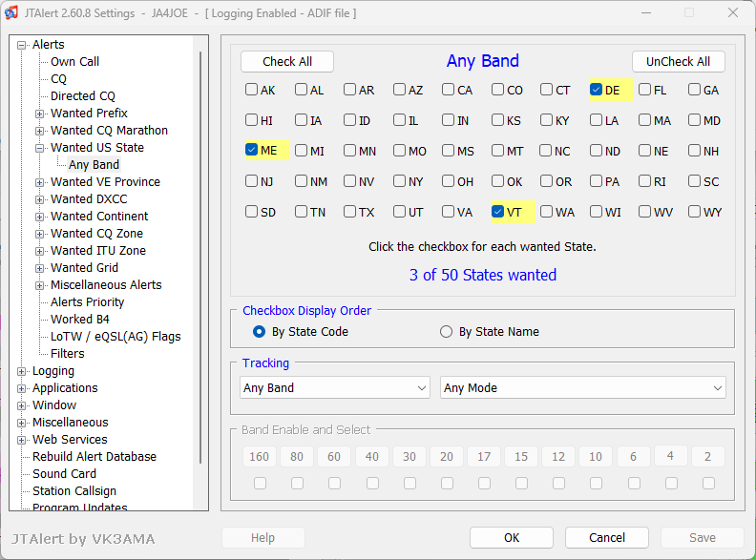The width and height of the screenshot is (756, 560).
Task: Select Own Call in the tree
Action: (x=74, y=62)
